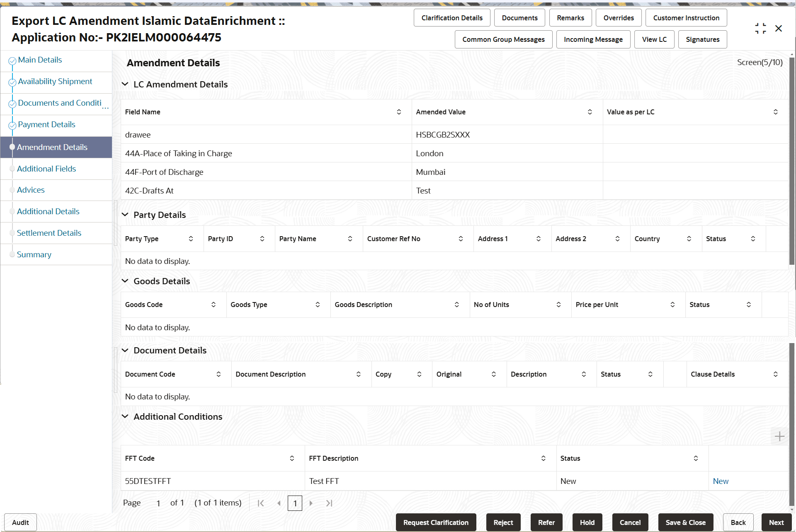
Task: Sort the Document Code column
Action: (218, 374)
